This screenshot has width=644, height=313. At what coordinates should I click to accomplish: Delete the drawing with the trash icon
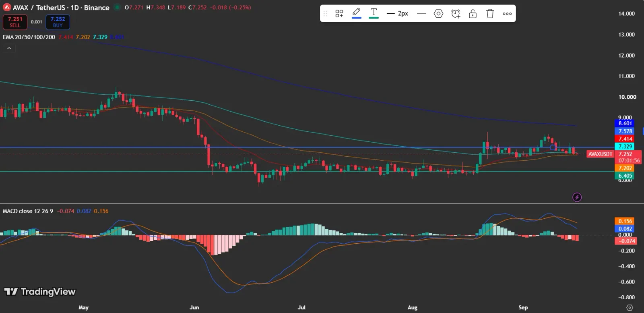pyautogui.click(x=490, y=14)
